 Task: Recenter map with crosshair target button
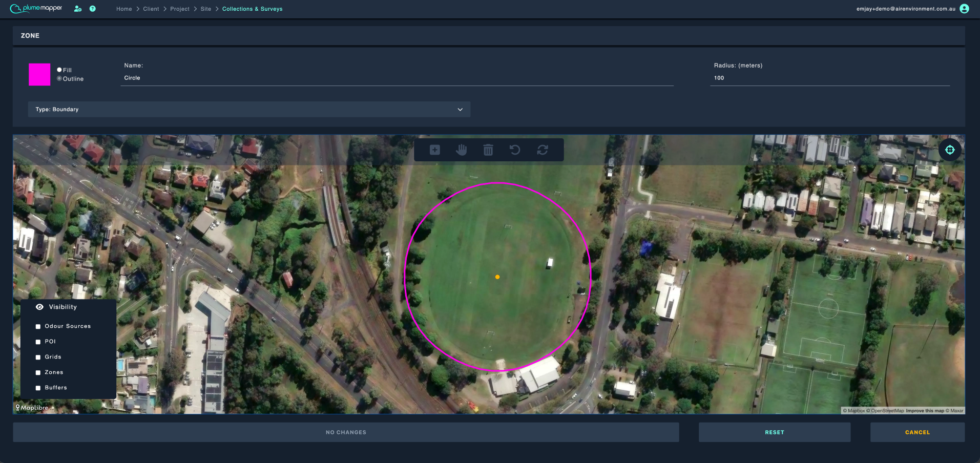[950, 150]
